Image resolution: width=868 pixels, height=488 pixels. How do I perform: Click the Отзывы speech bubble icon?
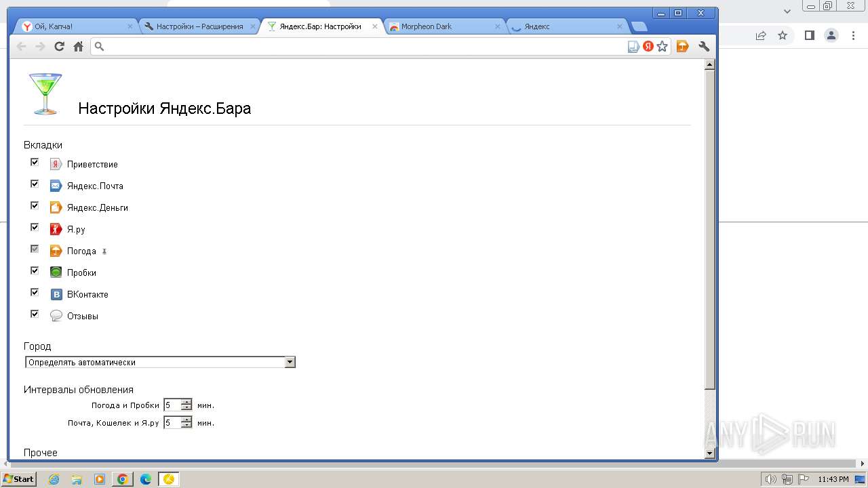56,316
